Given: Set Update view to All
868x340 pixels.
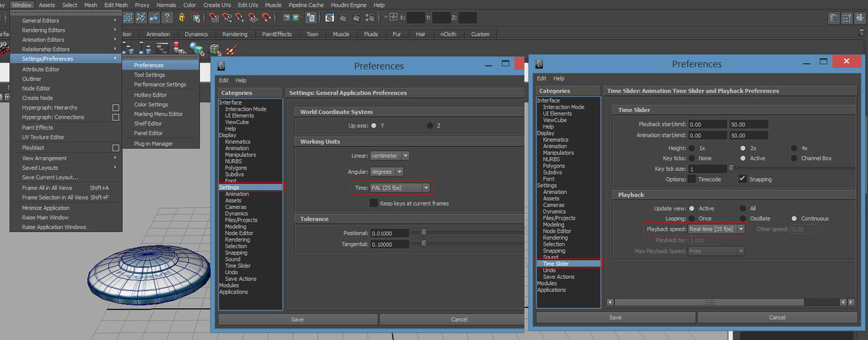Looking at the screenshot, I should (x=744, y=208).
